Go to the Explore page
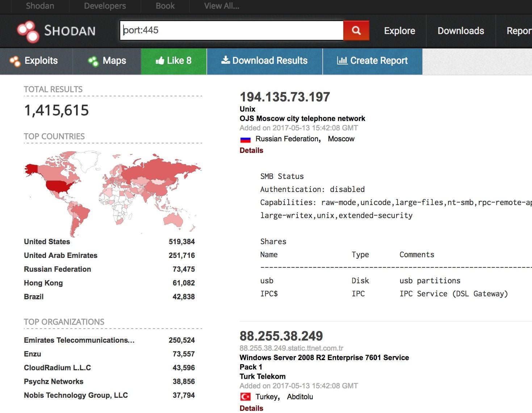Viewport: 532px width, 413px height. coord(399,31)
